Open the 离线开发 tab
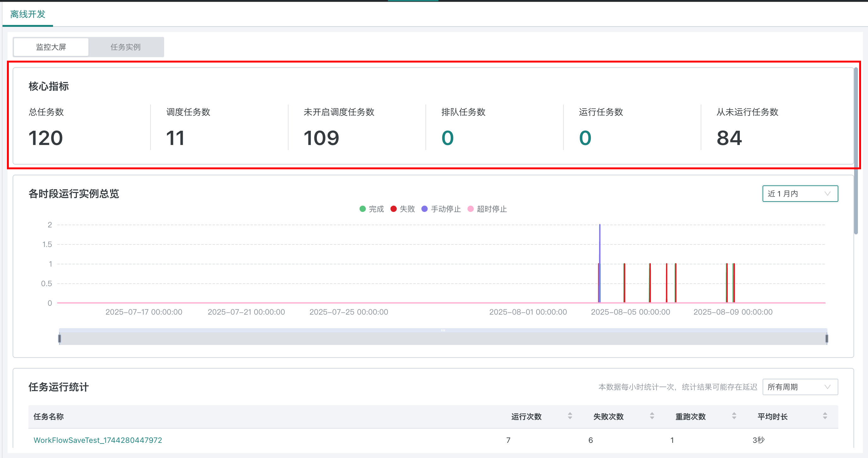Image resolution: width=868 pixels, height=458 pixels. (x=28, y=14)
